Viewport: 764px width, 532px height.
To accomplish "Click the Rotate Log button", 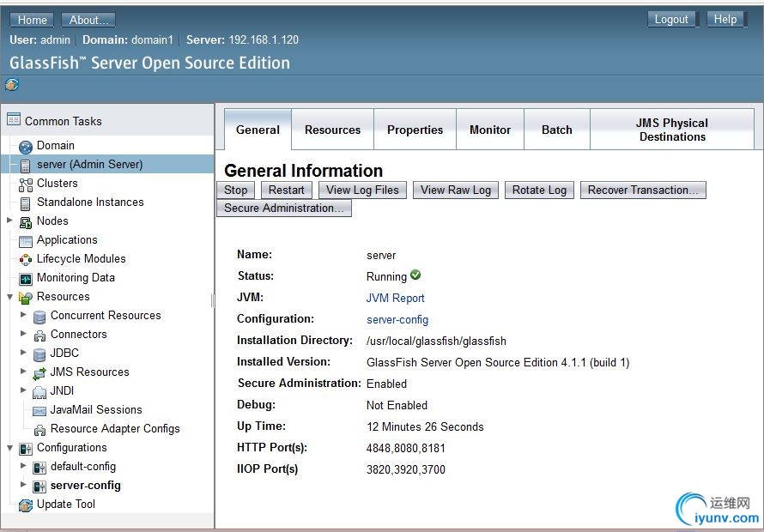I will coord(539,190).
